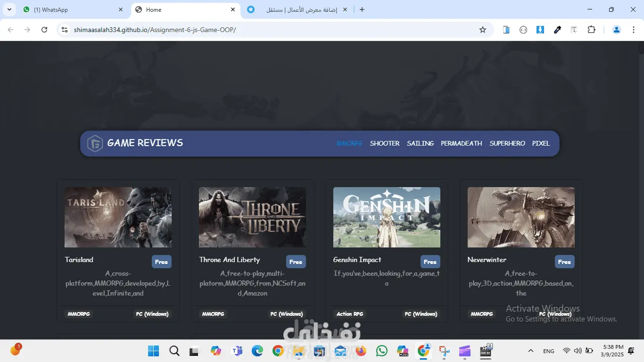The height and width of the screenshot is (362, 644).
Task: Click the blue document extension icon
Action: [x=506, y=30]
